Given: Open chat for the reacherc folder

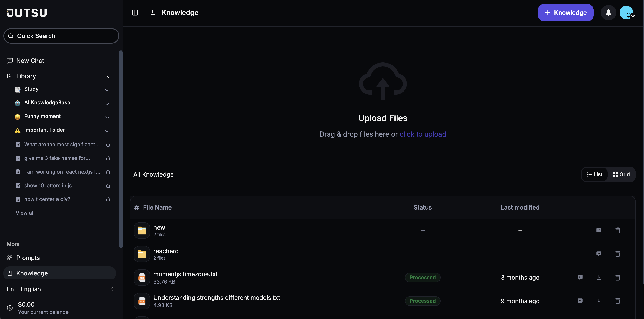Looking at the screenshot, I should [x=599, y=254].
